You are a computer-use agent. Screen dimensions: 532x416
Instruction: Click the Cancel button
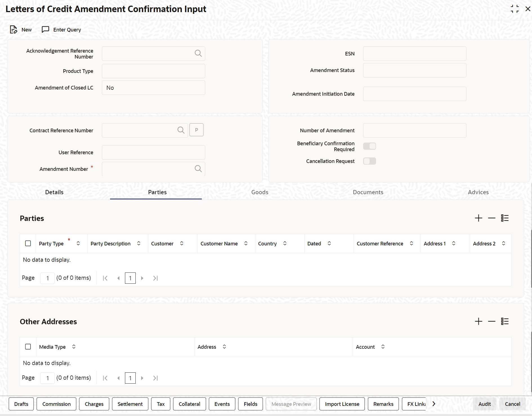click(513, 404)
